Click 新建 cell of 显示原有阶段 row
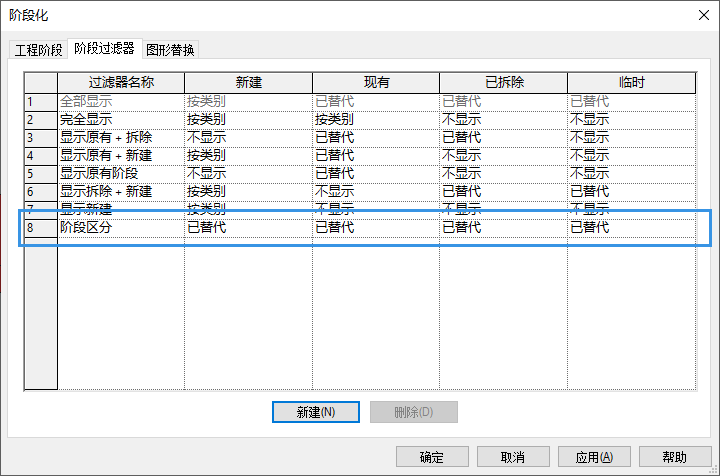Viewport: 720px width, 476px height. coord(248,174)
